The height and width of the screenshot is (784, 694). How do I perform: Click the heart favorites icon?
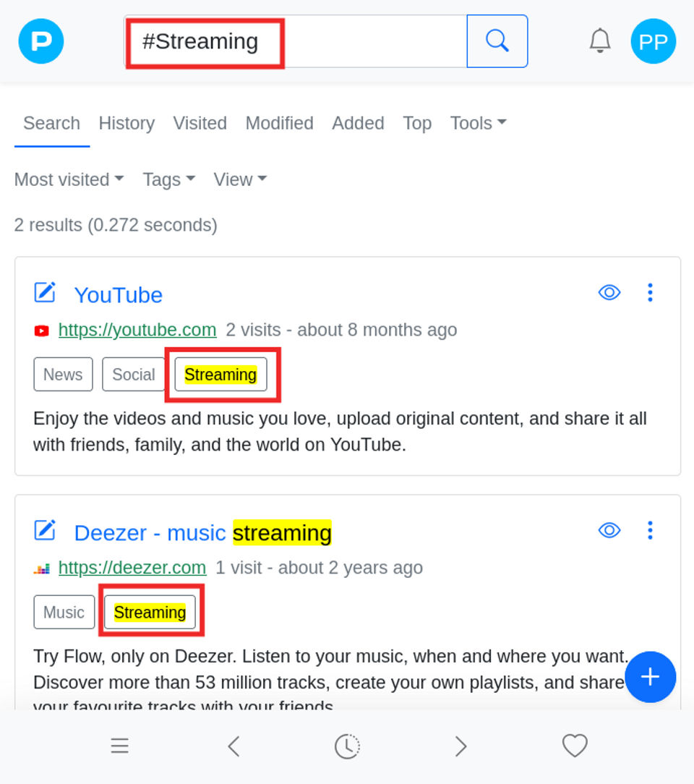point(575,746)
